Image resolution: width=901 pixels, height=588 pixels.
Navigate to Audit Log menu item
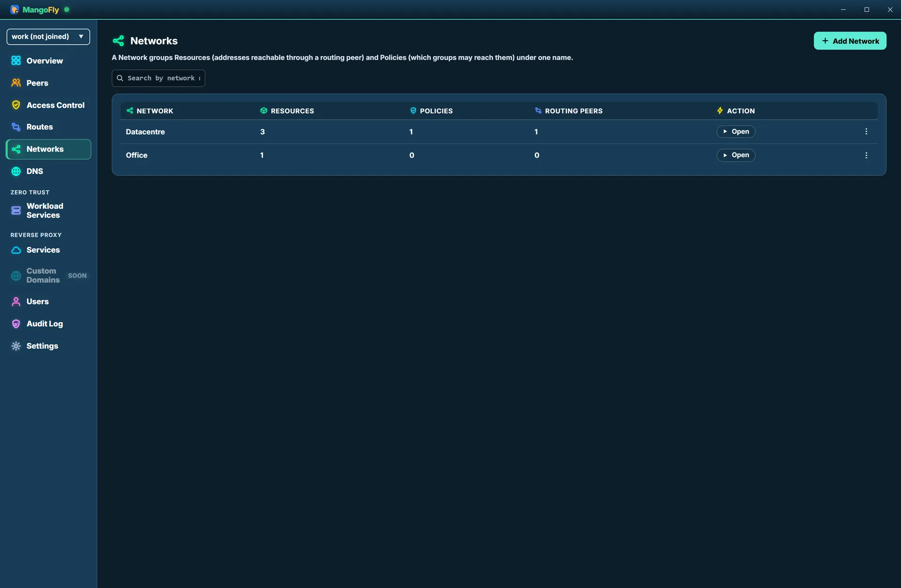coord(48,324)
